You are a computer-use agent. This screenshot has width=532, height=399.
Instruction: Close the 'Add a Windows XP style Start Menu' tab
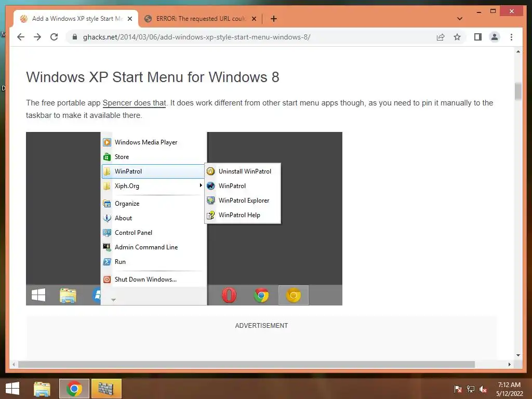(x=130, y=19)
